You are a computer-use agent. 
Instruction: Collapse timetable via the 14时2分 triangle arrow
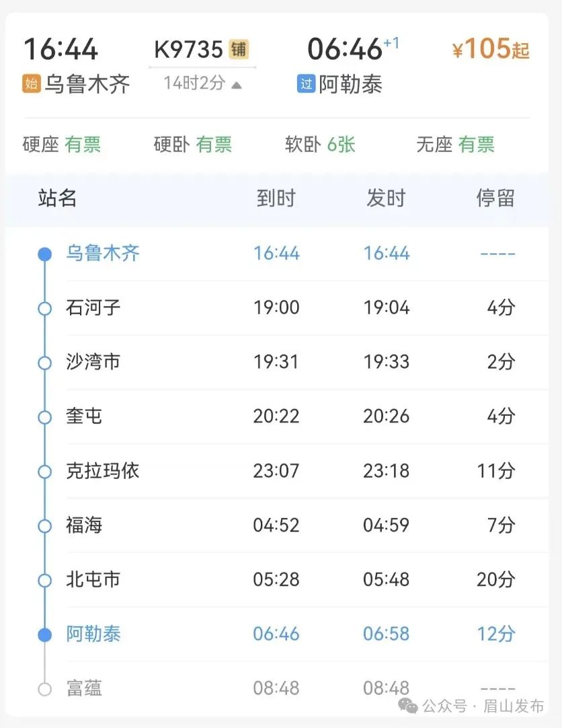[237, 85]
